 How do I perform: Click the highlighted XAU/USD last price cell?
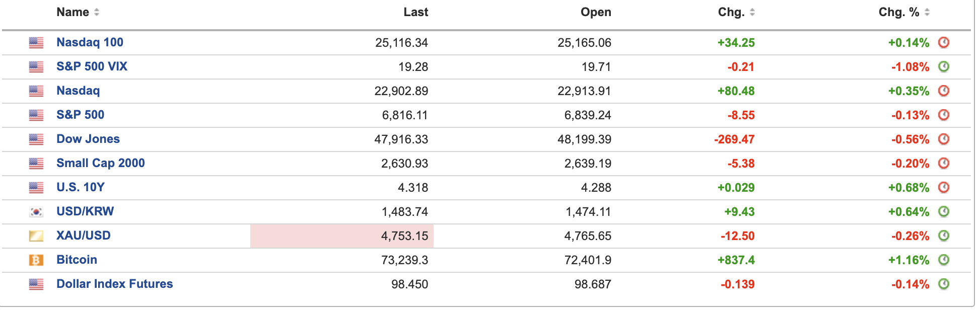pyautogui.click(x=342, y=236)
